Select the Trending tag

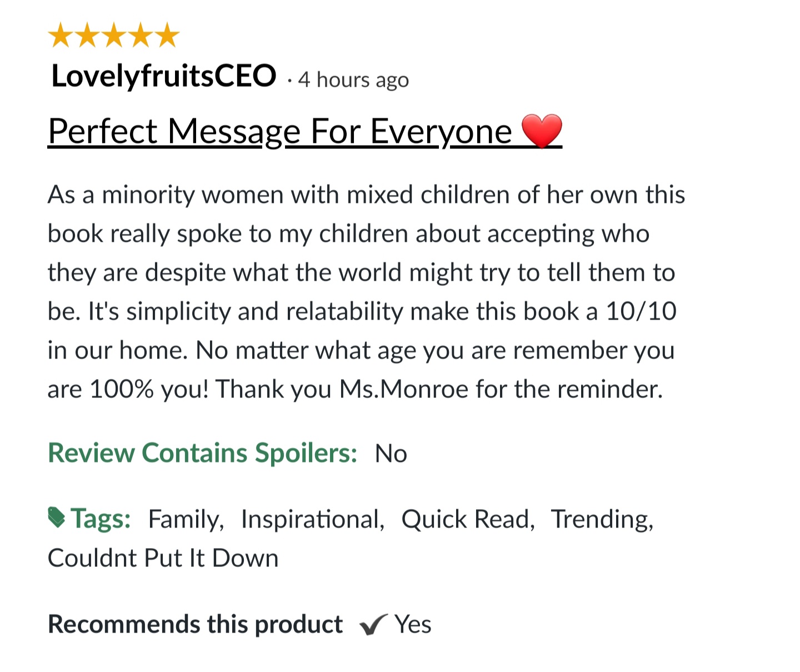[602, 519]
